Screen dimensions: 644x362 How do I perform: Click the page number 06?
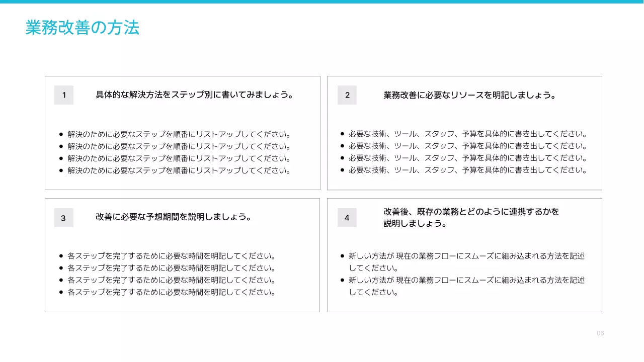click(x=600, y=333)
